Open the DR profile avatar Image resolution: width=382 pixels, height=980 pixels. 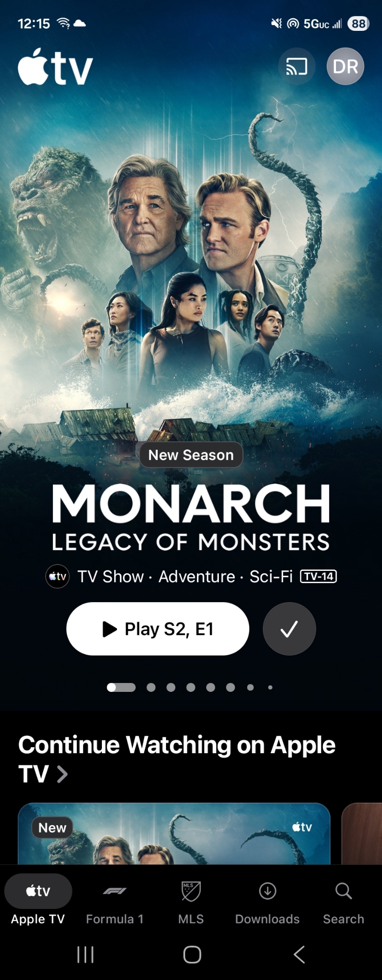[x=345, y=66]
